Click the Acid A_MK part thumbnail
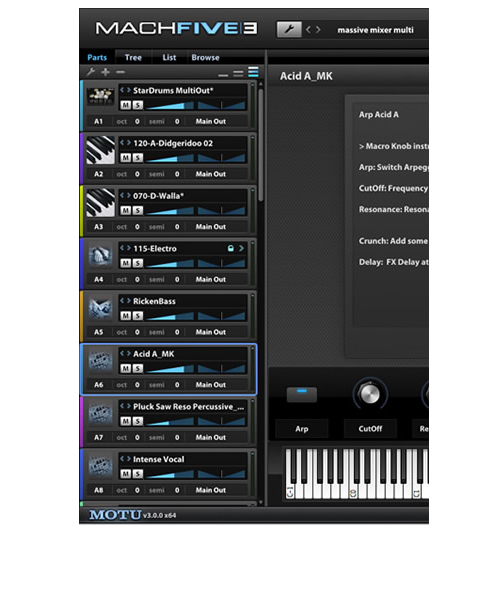This screenshot has height=600, width=500. pyautogui.click(x=100, y=361)
